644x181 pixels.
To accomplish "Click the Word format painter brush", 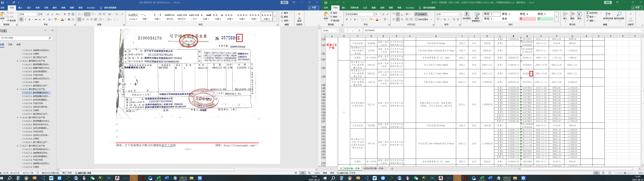I will (11, 21).
